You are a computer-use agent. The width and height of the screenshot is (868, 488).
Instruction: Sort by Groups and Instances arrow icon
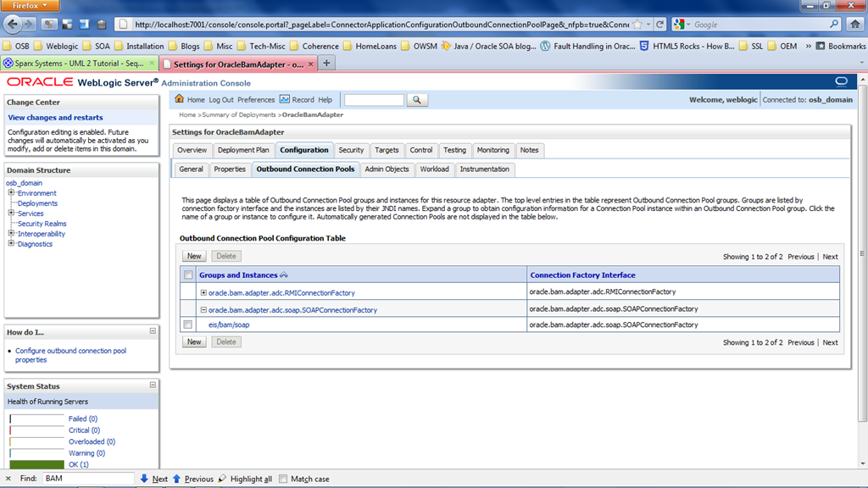pyautogui.click(x=284, y=275)
